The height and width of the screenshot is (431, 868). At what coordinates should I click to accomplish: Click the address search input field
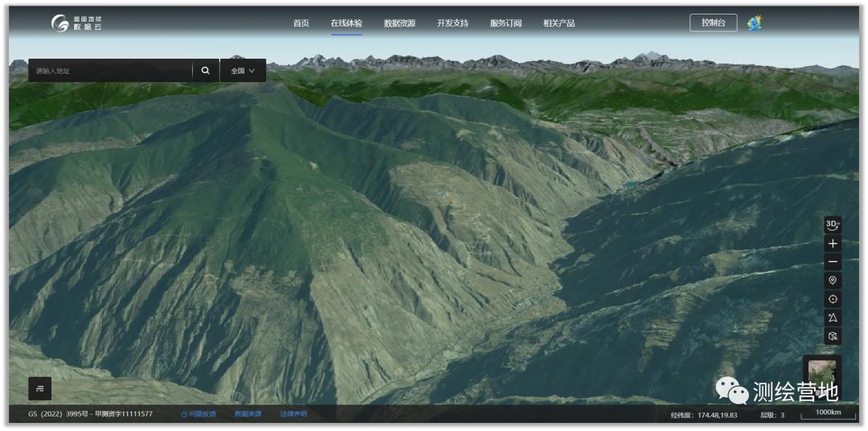pyautogui.click(x=110, y=71)
